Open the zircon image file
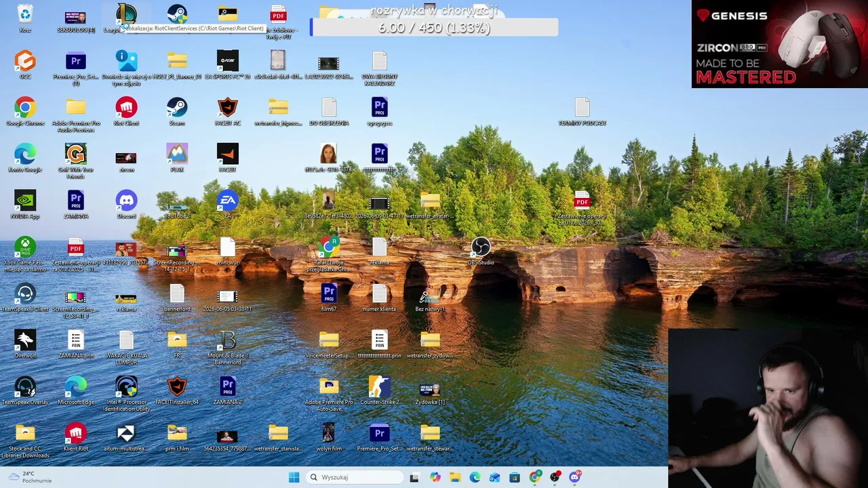 pyautogui.click(x=126, y=159)
